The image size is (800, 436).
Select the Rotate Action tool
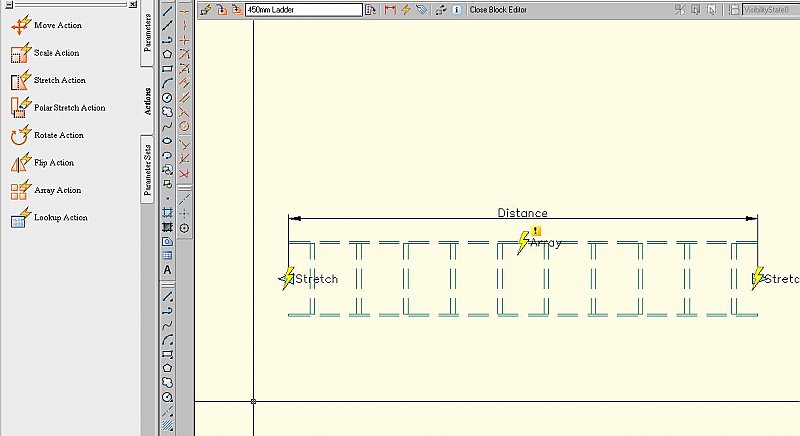pyautogui.click(x=47, y=135)
